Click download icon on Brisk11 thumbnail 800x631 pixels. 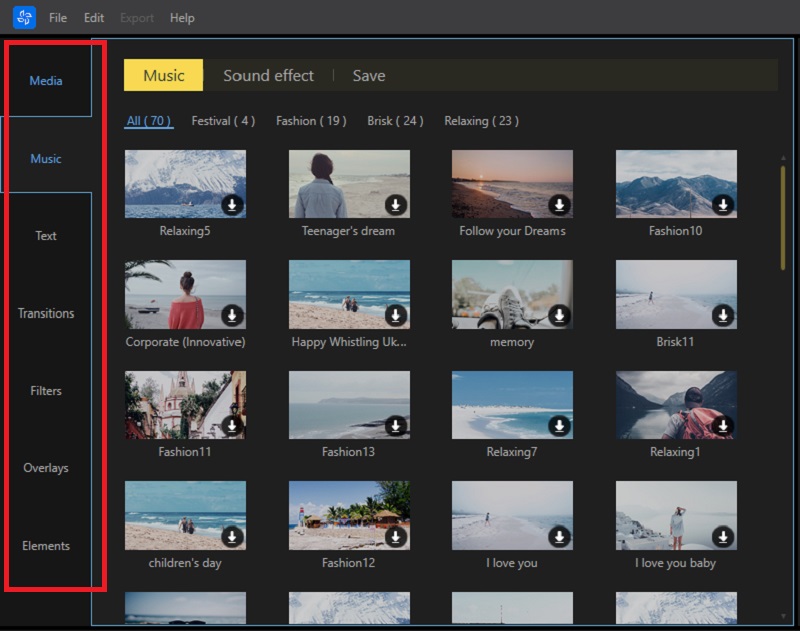coord(723,316)
